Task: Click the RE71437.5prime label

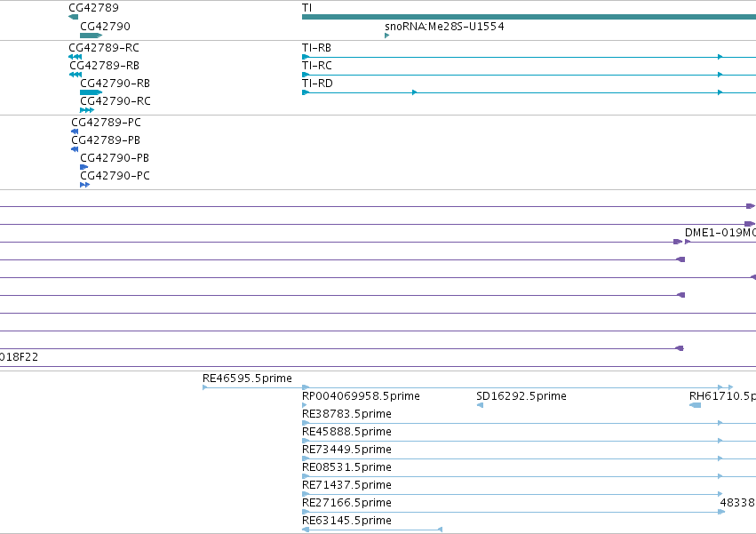Action: pyautogui.click(x=346, y=486)
